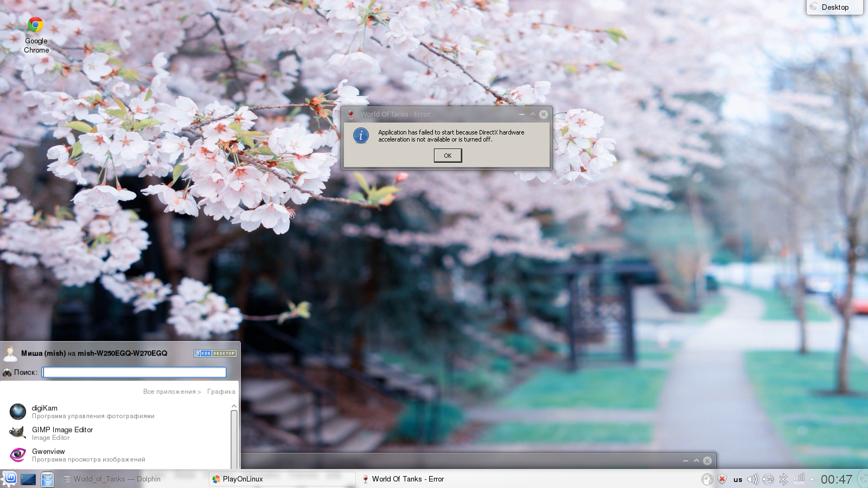Image resolution: width=868 pixels, height=488 pixels.
Task: Click the red-cross shield tray icon
Action: [722, 479]
